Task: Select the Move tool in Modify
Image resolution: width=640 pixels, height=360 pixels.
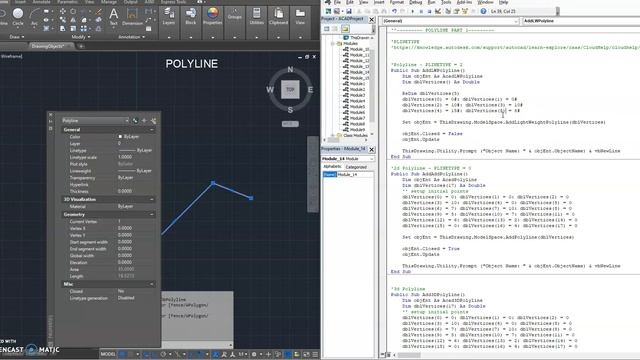Action: [62, 11]
